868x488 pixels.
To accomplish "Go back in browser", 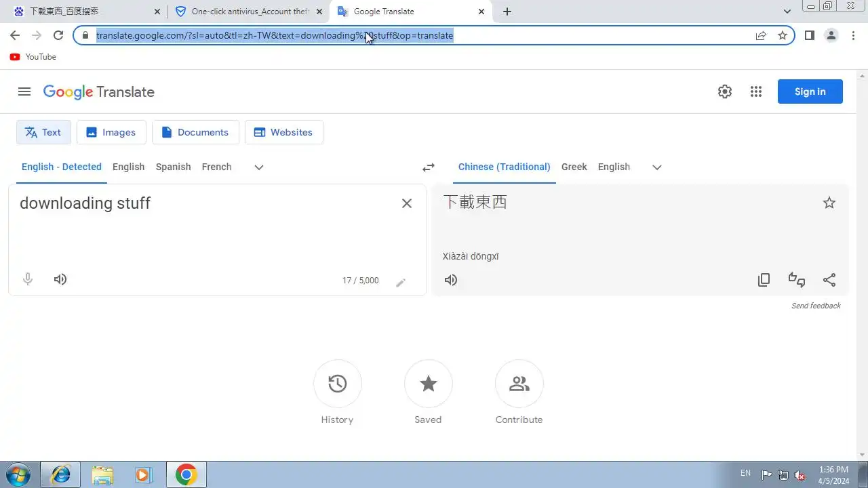I will coord(15,35).
